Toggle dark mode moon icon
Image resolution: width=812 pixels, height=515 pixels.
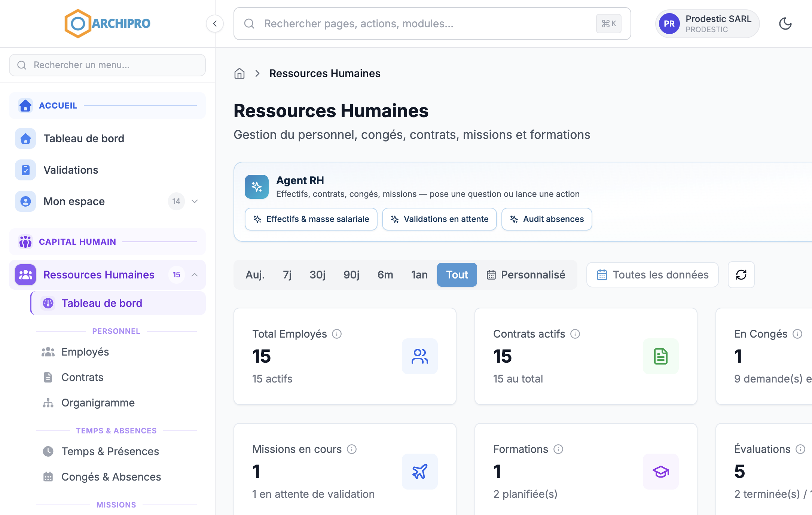pyautogui.click(x=785, y=24)
